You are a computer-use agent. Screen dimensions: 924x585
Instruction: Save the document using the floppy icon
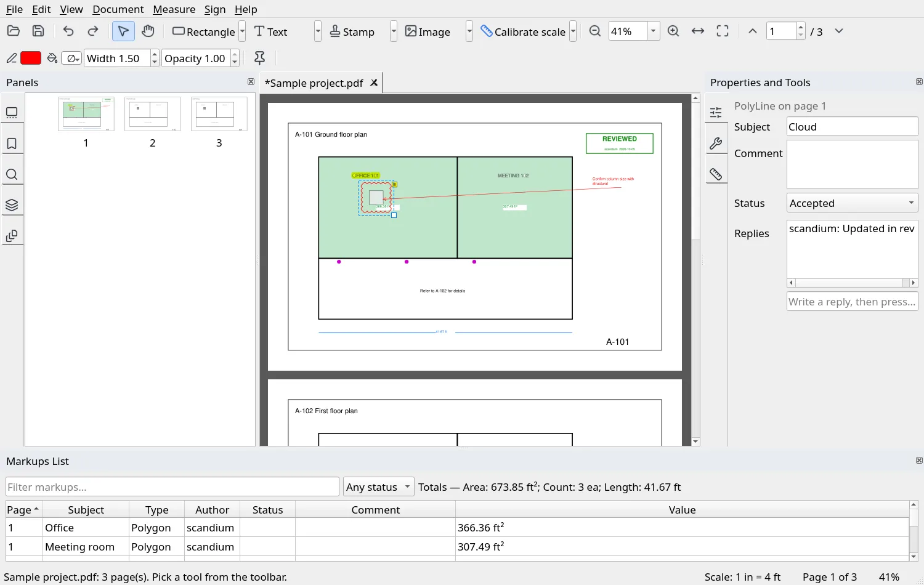(38, 31)
